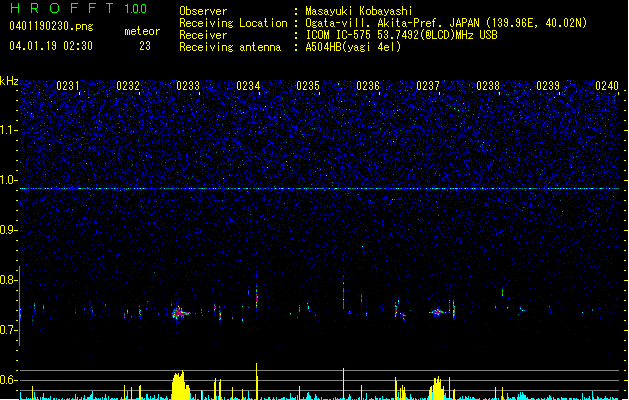Select the meteor count value 23
This screenshot has height=400, width=629.
pos(145,46)
